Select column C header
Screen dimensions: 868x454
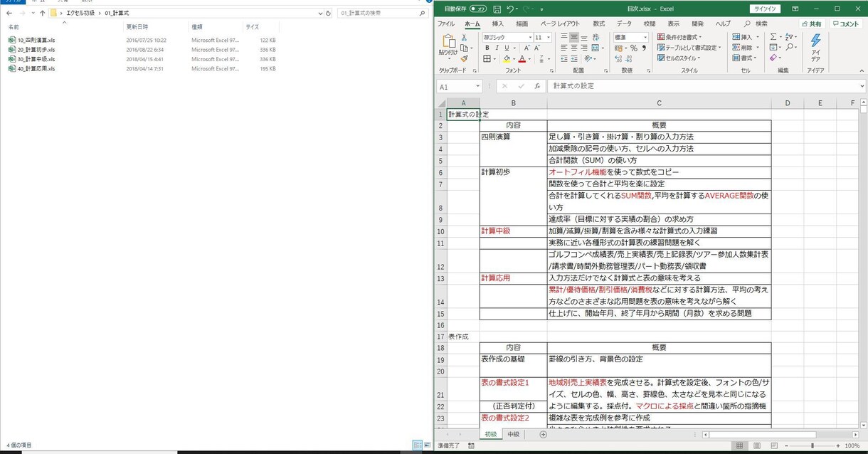(x=659, y=103)
